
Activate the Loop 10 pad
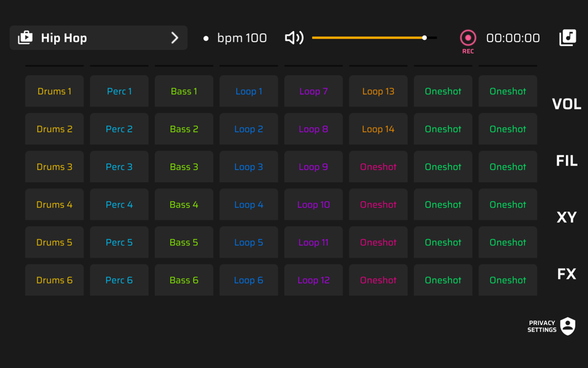(314, 205)
